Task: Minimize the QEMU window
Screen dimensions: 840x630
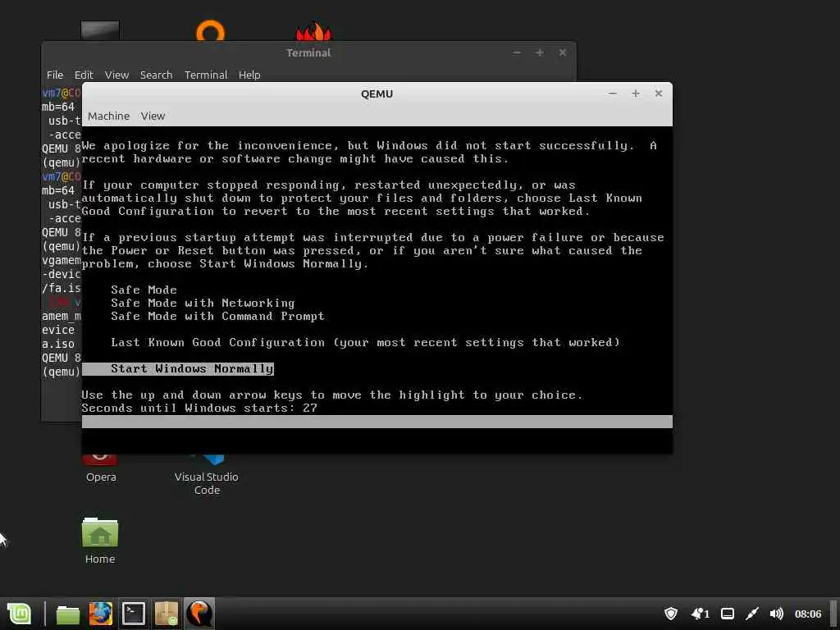Action: [613, 94]
